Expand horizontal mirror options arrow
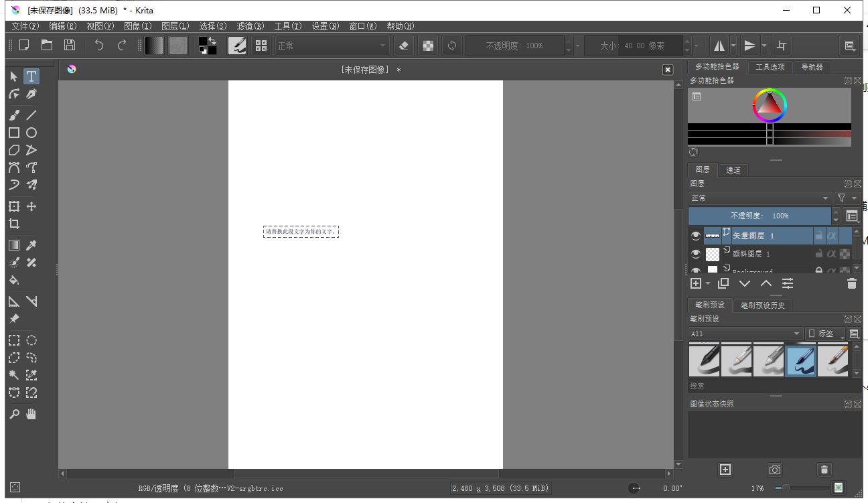This screenshot has width=868, height=503. (733, 46)
